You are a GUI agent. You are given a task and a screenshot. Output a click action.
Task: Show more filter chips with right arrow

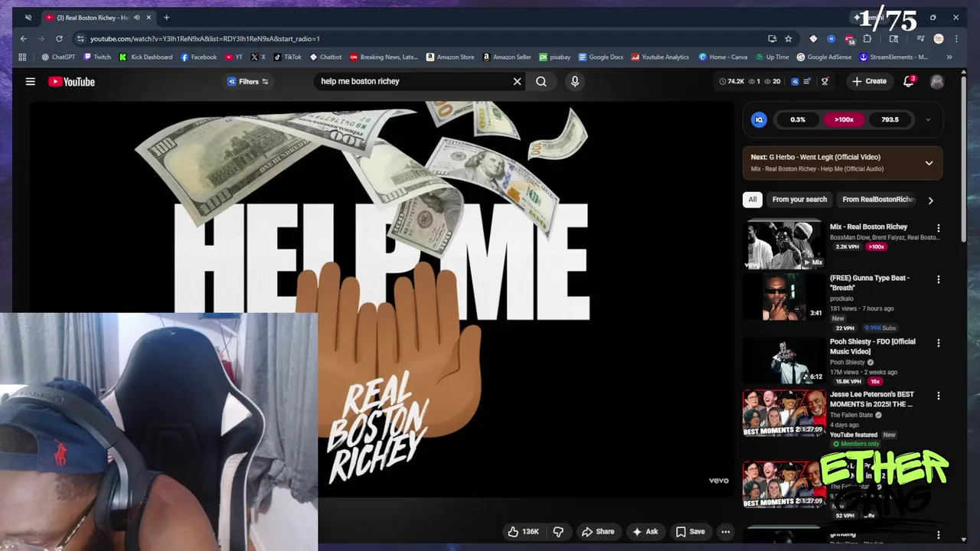click(930, 201)
